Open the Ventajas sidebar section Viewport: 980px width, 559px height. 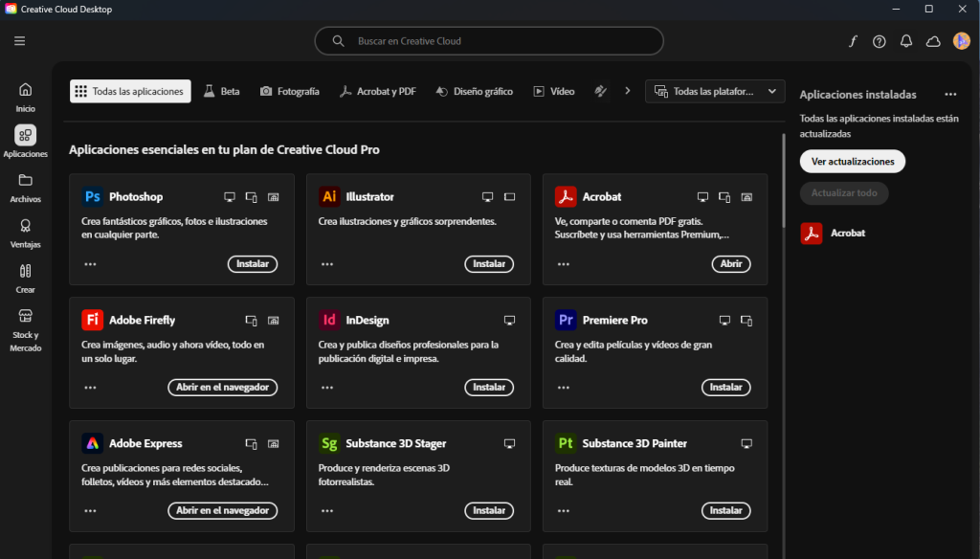(x=26, y=233)
